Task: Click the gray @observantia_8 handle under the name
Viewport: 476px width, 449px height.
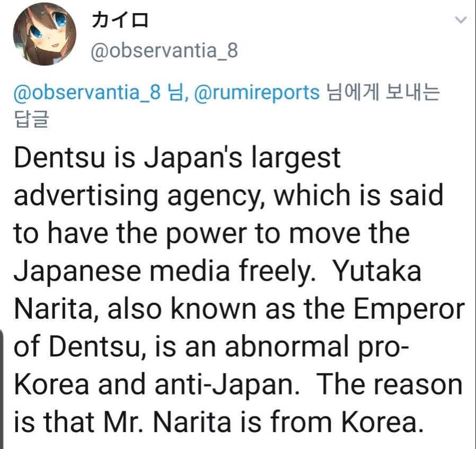Action: pyautogui.click(x=164, y=51)
